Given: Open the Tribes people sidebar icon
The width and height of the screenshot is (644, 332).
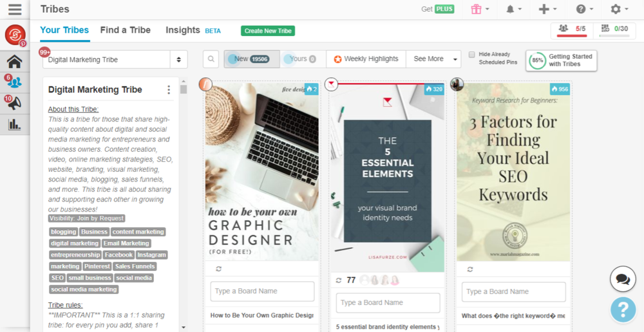Looking at the screenshot, I should 15,82.
